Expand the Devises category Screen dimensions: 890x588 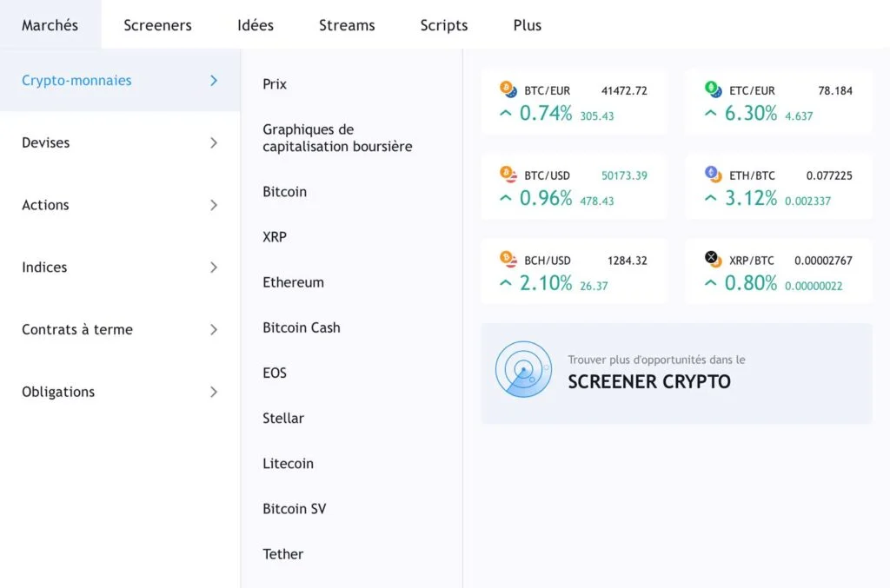tap(214, 143)
